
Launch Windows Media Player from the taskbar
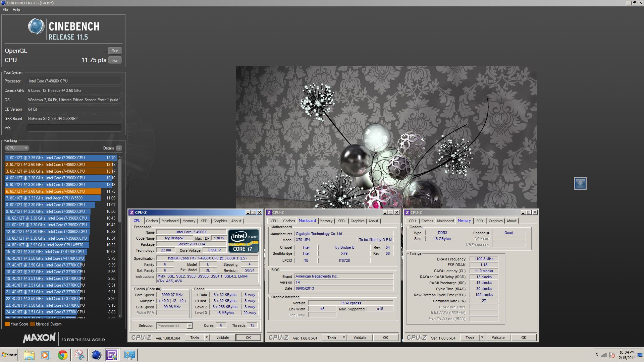(45, 355)
